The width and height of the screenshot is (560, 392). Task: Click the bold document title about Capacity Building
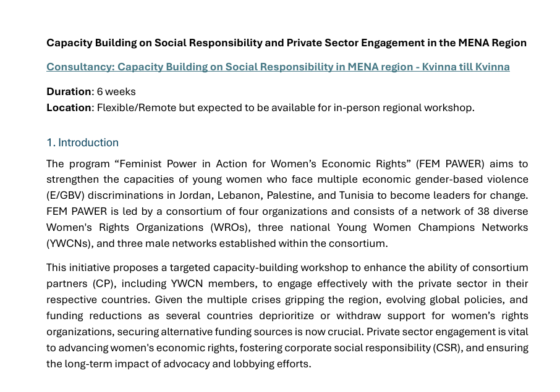(x=286, y=43)
